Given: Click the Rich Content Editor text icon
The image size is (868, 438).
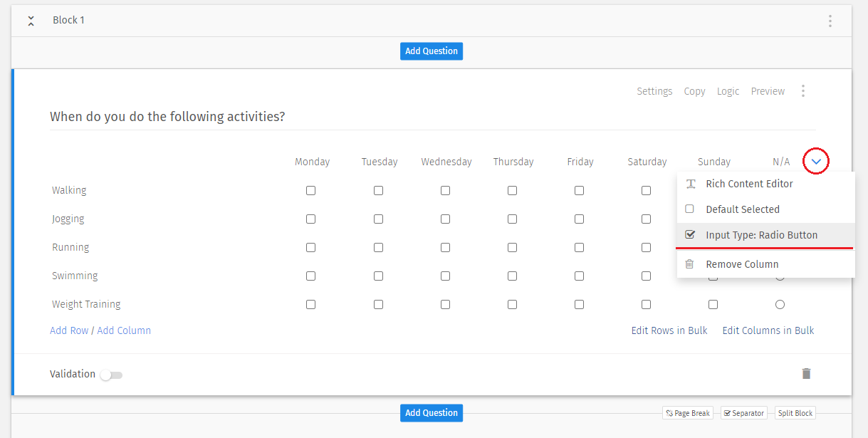Looking at the screenshot, I should point(690,183).
